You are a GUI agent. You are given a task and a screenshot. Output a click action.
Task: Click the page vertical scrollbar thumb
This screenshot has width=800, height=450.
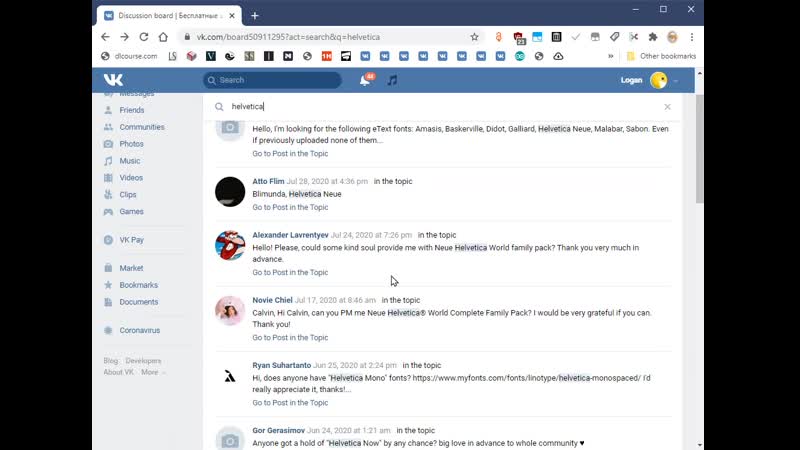tap(699, 148)
